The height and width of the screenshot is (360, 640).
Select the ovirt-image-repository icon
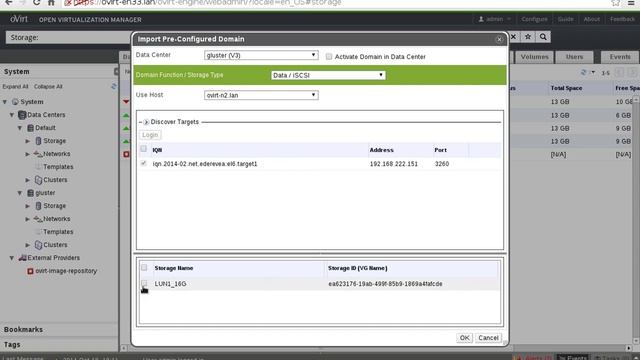pyautogui.click(x=30, y=271)
